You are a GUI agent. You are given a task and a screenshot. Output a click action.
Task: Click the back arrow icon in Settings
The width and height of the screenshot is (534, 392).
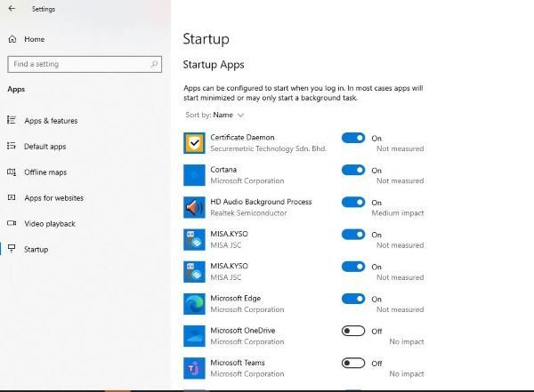(x=12, y=9)
